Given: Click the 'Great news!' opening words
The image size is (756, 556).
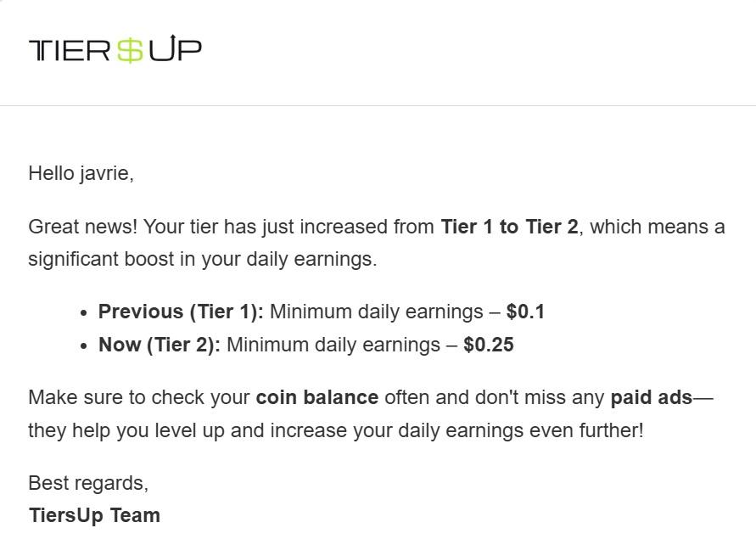Looking at the screenshot, I should click(83, 227).
